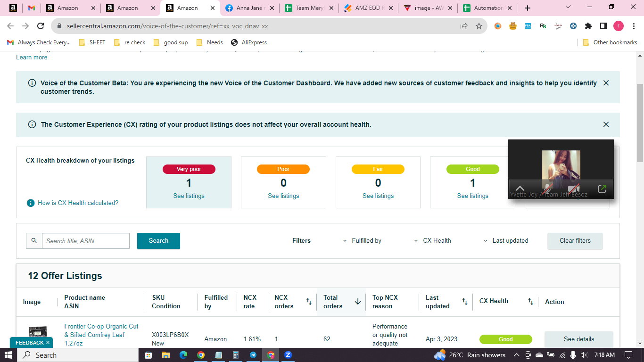This screenshot has width=644, height=362.
Task: Switch to AMZ EOD tab
Action: click(x=369, y=8)
